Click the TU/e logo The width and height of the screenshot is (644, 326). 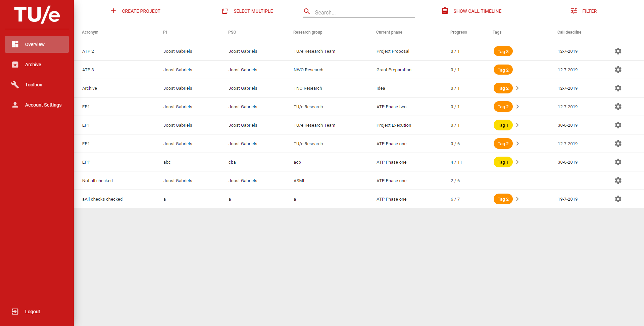pyautogui.click(x=37, y=14)
